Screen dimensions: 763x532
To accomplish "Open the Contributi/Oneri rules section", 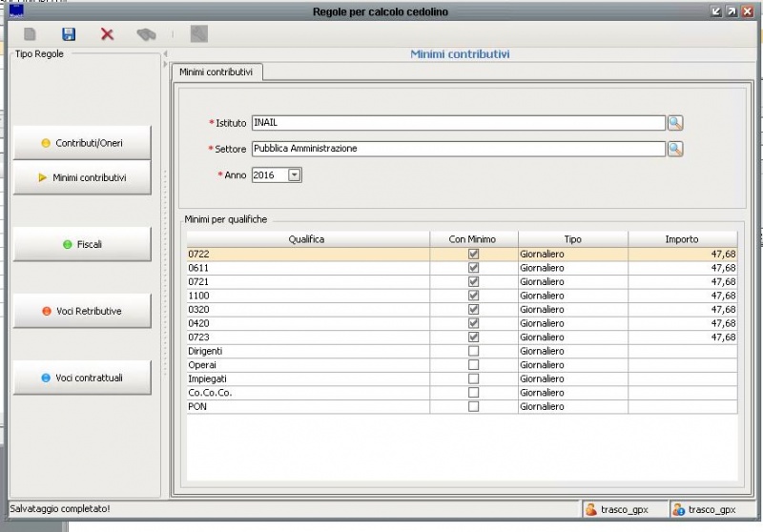I will coord(82,143).
